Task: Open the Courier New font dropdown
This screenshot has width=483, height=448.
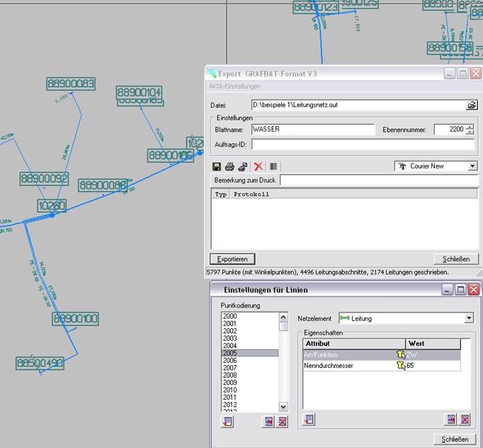Action: pyautogui.click(x=472, y=166)
